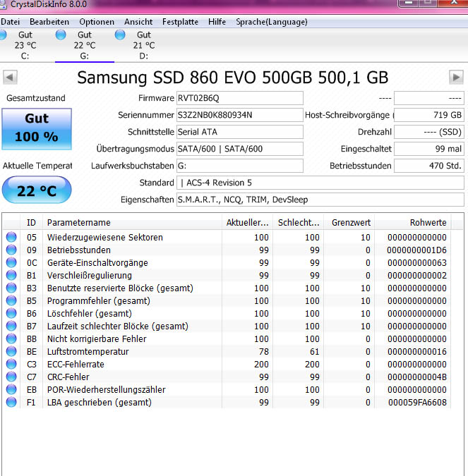Click status orb of Nicht korrigierbare Fehler row

pyautogui.click(x=11, y=338)
